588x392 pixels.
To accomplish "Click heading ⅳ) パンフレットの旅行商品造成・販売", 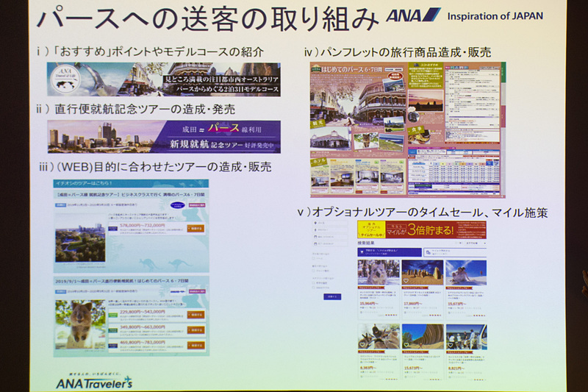I will click(398, 52).
